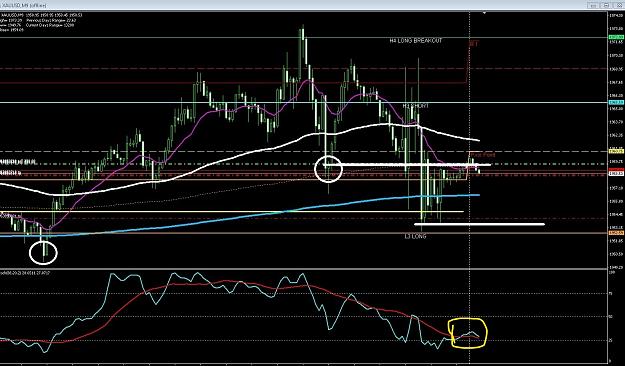Click the yellow price tag on price axis

coord(616,152)
